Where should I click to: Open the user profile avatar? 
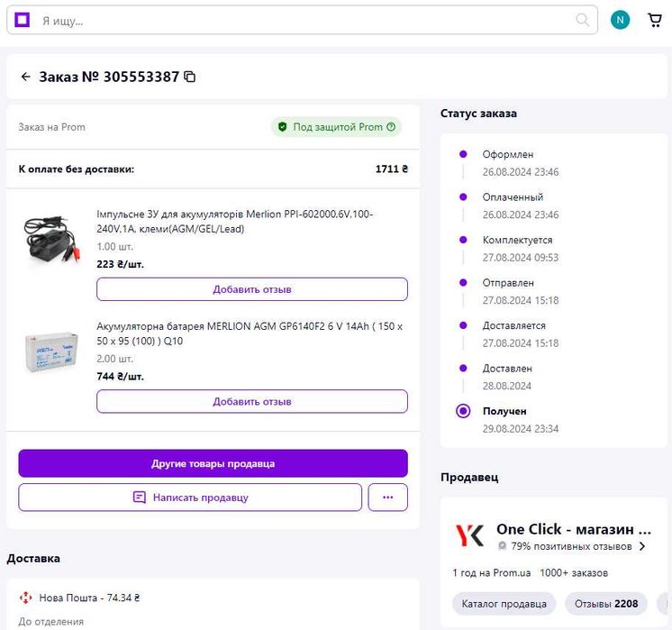point(620,20)
